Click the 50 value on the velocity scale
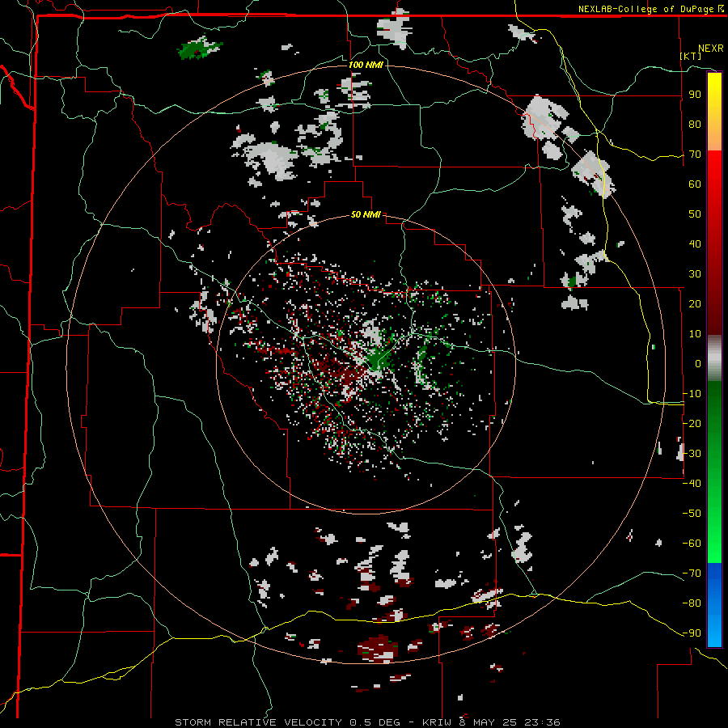Image resolution: width=728 pixels, height=728 pixels. [x=695, y=214]
